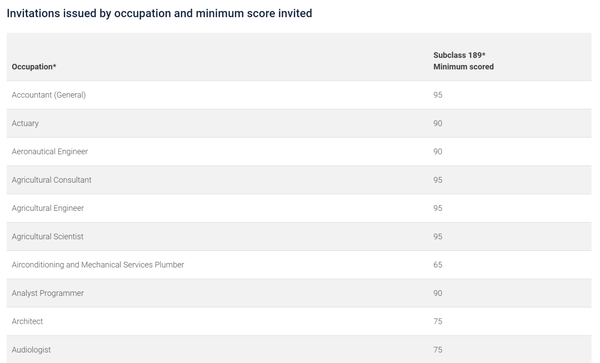This screenshot has width=600, height=363.
Task: Select the Architect occupation
Action: click(27, 321)
